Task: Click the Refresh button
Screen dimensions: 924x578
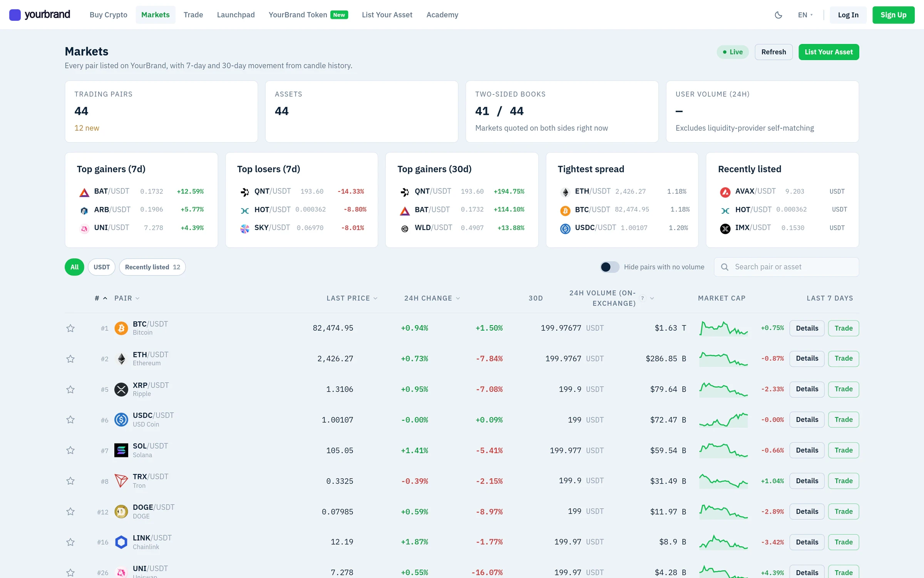Action: [x=773, y=52]
